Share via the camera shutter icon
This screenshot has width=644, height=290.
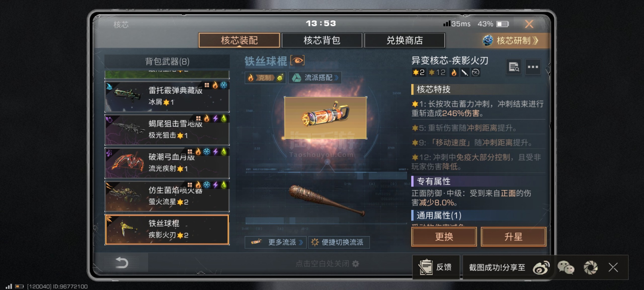pyautogui.click(x=590, y=267)
